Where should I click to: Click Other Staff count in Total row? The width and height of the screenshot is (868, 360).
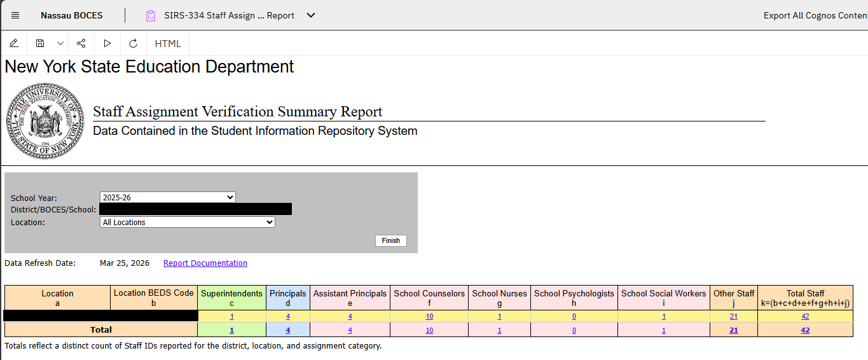point(734,330)
